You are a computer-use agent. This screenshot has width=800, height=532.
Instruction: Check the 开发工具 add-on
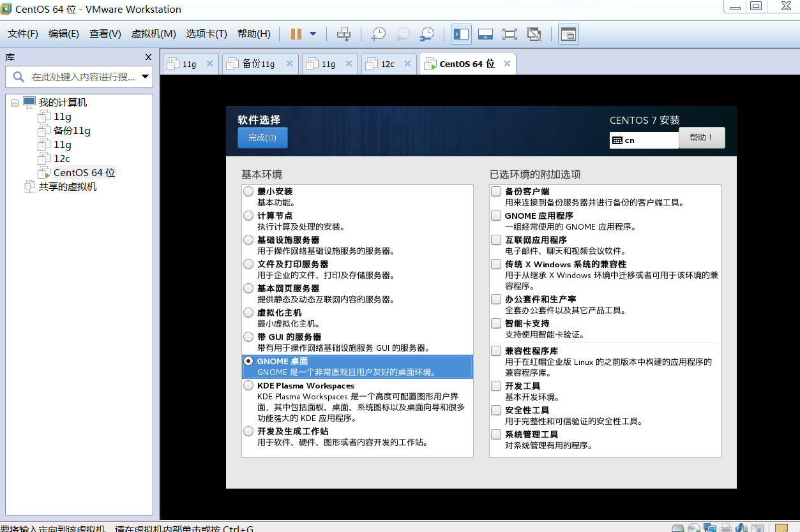(x=496, y=386)
